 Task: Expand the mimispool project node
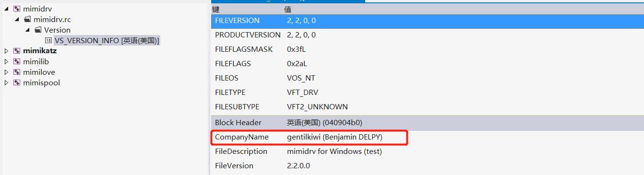6,82
